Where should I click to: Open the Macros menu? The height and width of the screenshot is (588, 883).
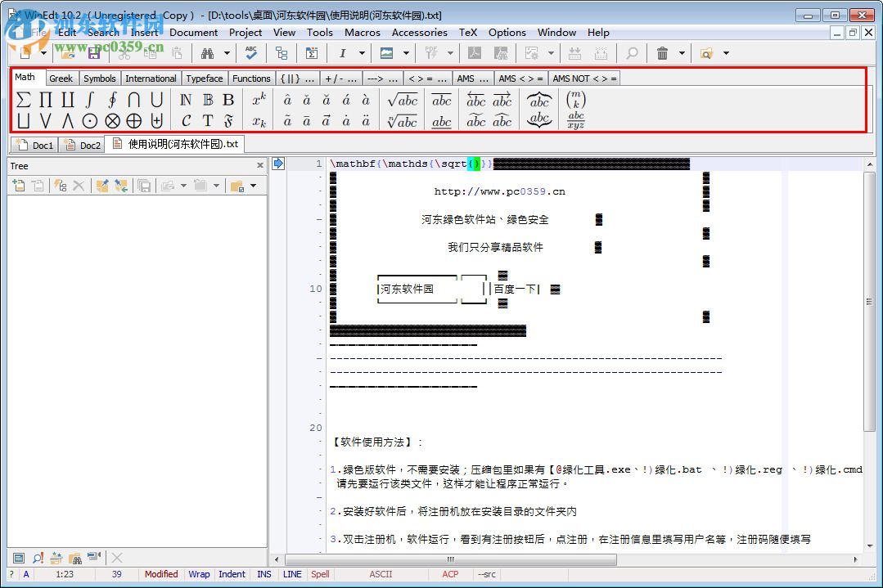pos(362,33)
